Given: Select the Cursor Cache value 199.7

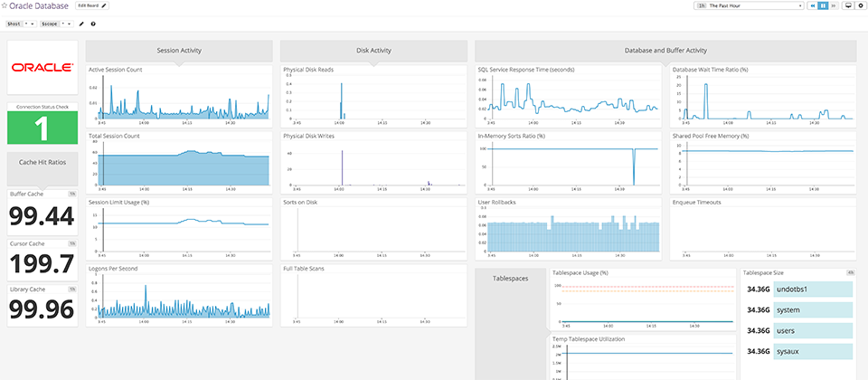Looking at the screenshot, I should point(42,263).
